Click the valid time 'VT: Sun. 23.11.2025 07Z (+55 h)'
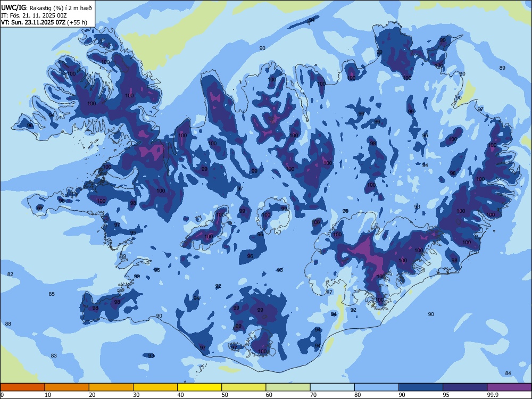This screenshot has width=532, height=399. tap(44, 22)
